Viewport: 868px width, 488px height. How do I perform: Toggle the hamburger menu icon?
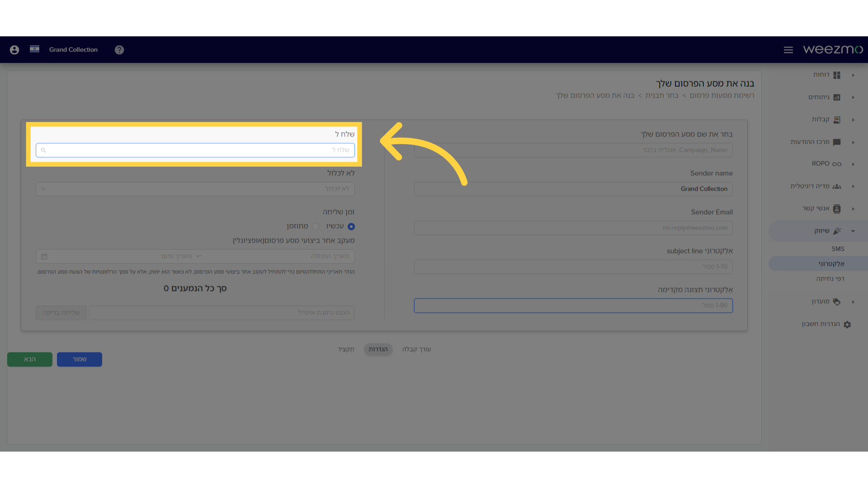788,50
